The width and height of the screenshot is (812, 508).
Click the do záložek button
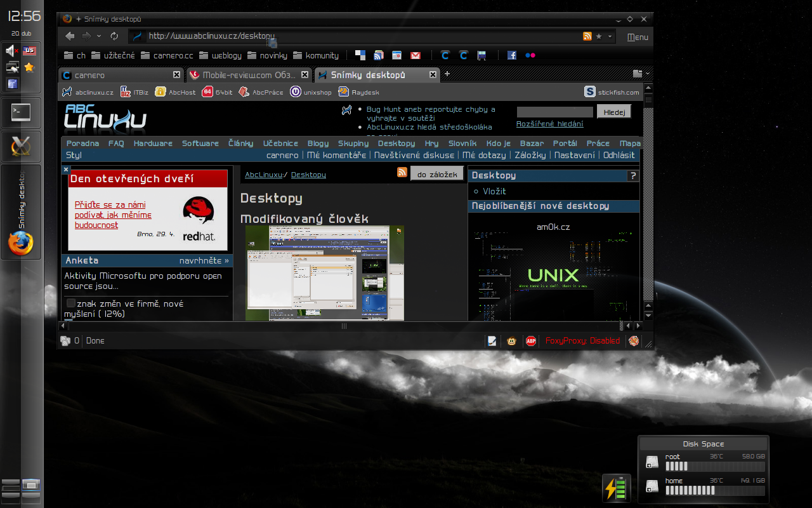pos(437,173)
